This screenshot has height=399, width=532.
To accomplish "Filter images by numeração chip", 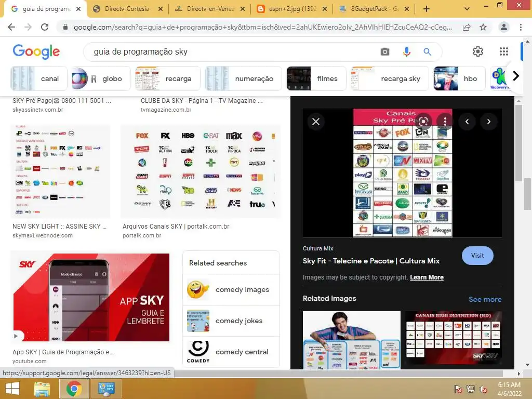I will (x=243, y=79).
